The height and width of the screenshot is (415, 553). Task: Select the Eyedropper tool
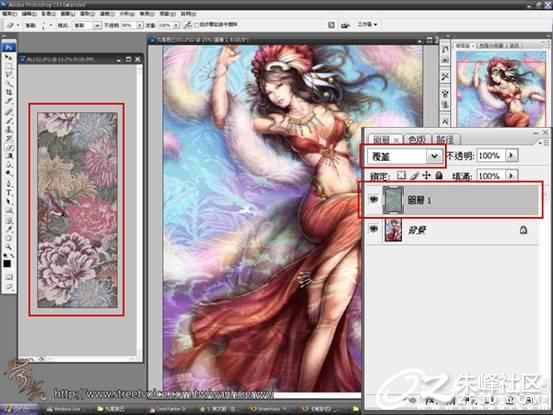tap(8, 230)
